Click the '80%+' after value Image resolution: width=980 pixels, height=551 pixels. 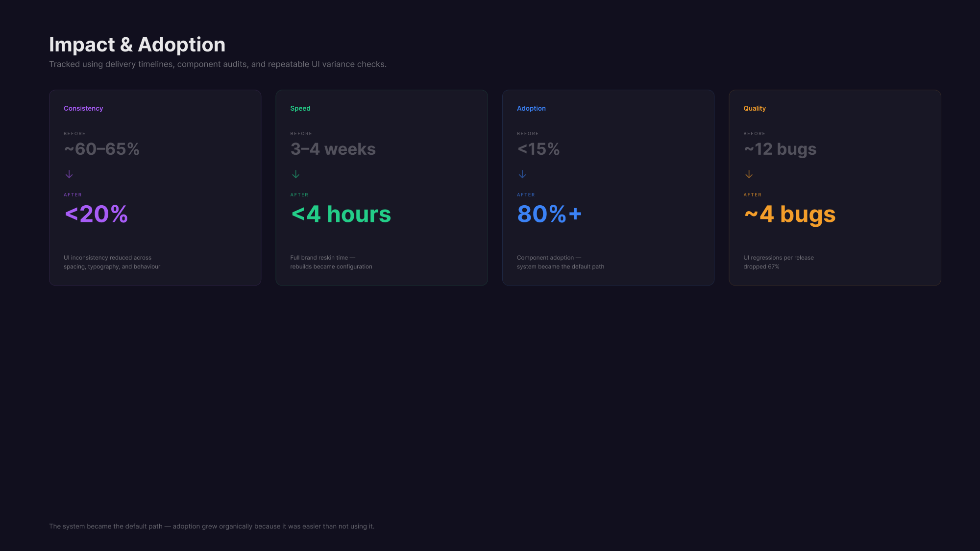pyautogui.click(x=550, y=214)
